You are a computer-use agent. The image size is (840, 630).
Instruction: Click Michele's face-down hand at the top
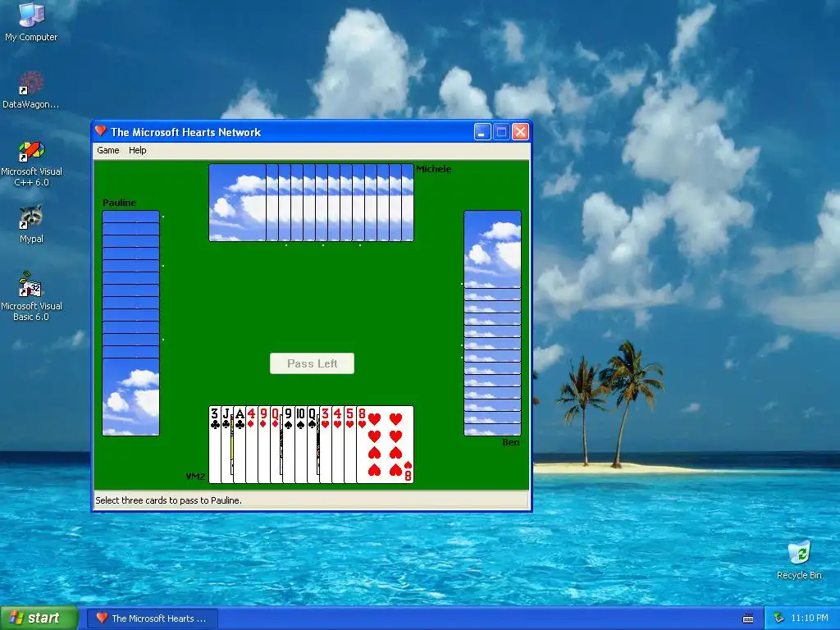311,203
